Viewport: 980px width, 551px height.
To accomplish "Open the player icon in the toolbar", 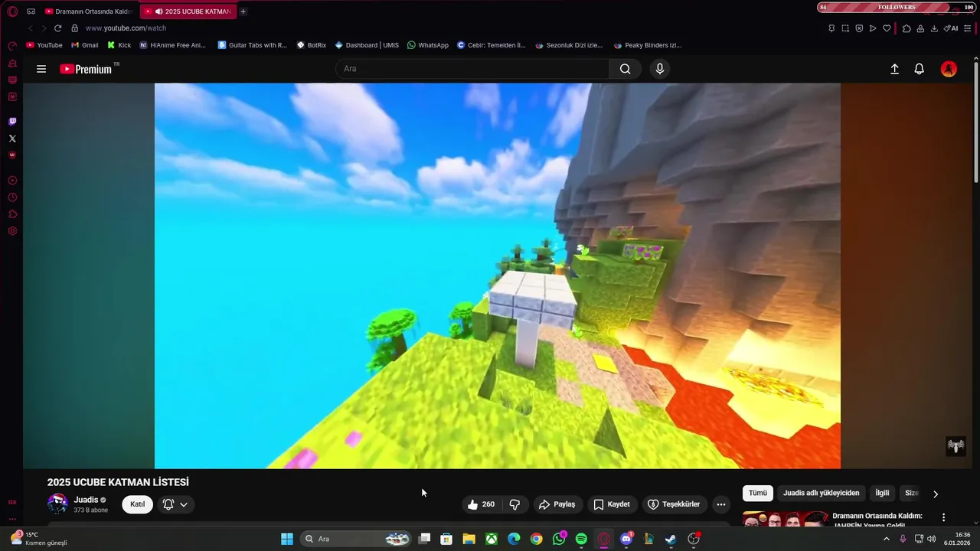I will tap(873, 28).
